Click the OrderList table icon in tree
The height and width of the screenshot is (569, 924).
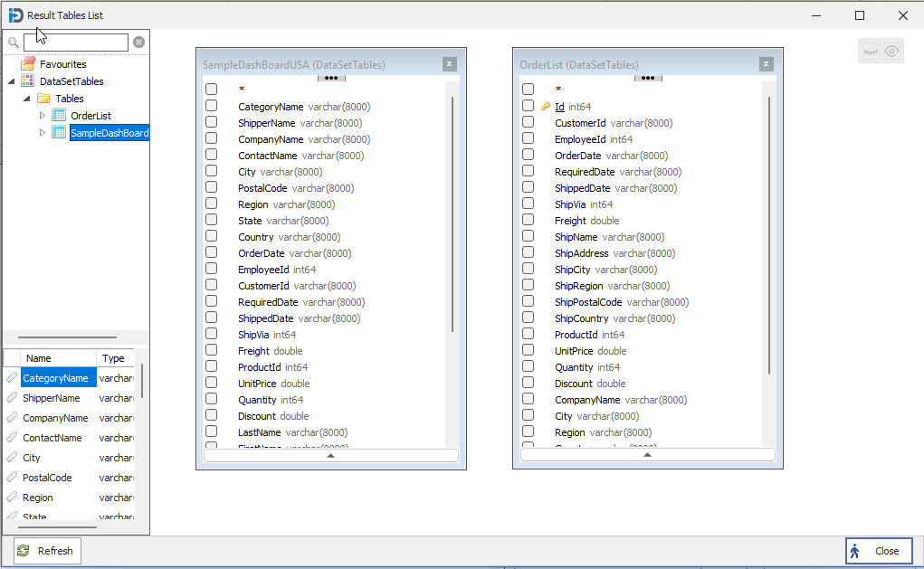coord(60,116)
